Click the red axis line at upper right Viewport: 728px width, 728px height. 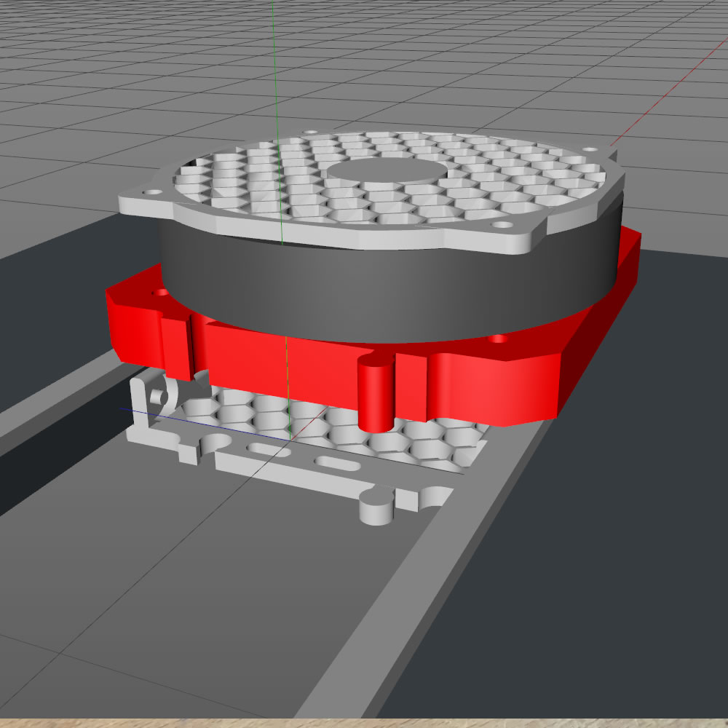click(655, 109)
